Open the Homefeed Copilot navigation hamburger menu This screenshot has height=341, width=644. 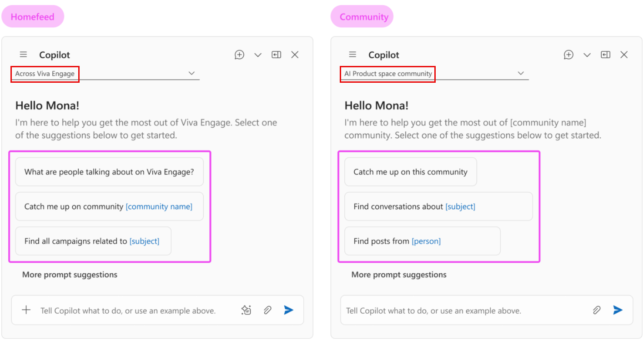coord(23,54)
